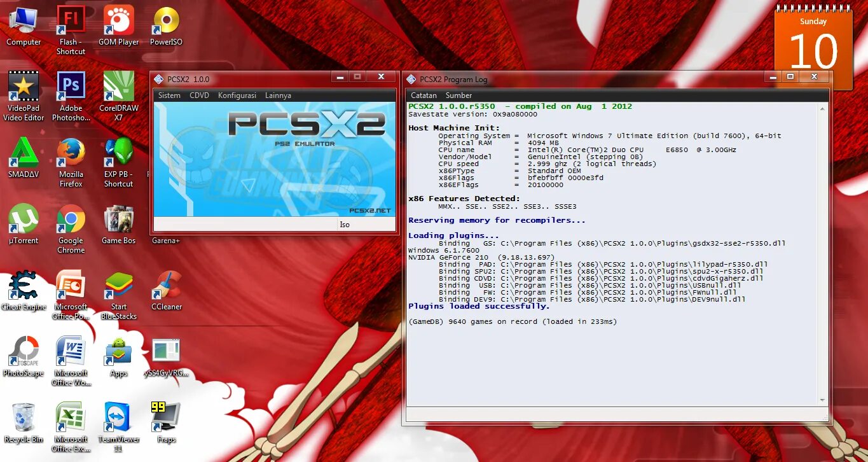Open the Sumber menu in Program Log
The image size is (868, 462).
(458, 95)
